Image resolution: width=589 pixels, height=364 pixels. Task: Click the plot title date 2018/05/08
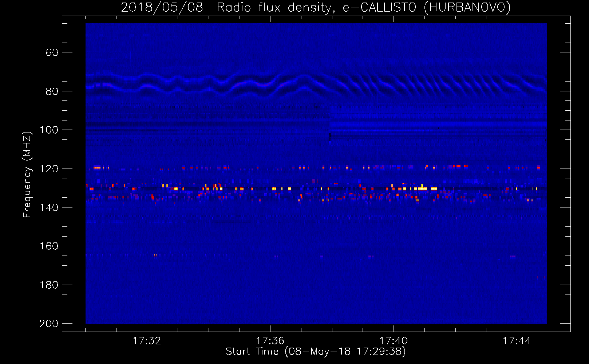[162, 8]
